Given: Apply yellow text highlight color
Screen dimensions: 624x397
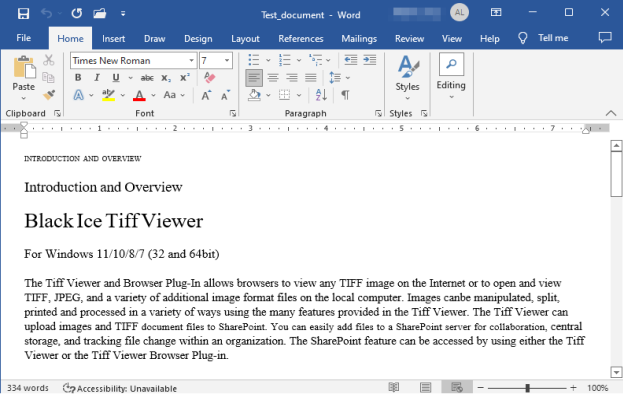Looking at the screenshot, I should pos(108,95).
